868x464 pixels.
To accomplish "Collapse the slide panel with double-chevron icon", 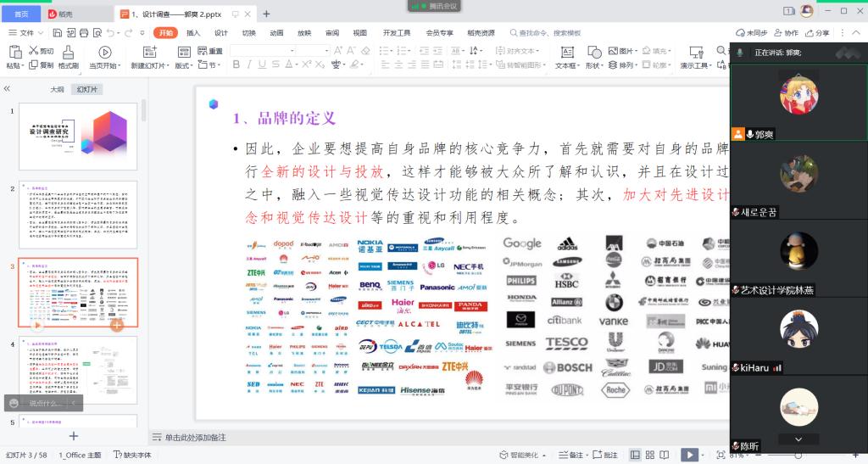I will 7,88.
